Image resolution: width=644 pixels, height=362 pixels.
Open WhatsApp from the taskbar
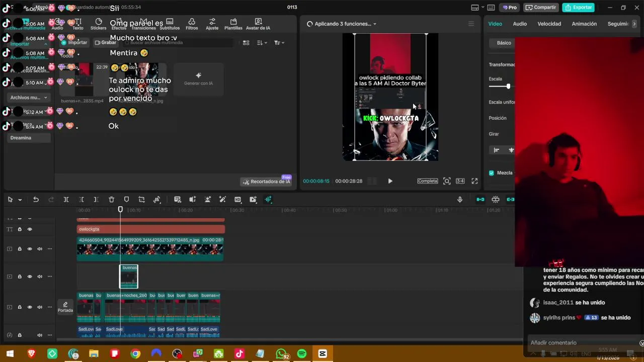[281, 354]
